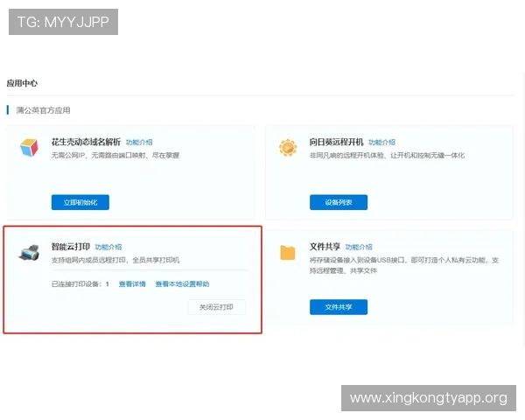The height and width of the screenshot is (420, 525).
Task: Click the 文件共享 card title
Action: tap(325, 247)
